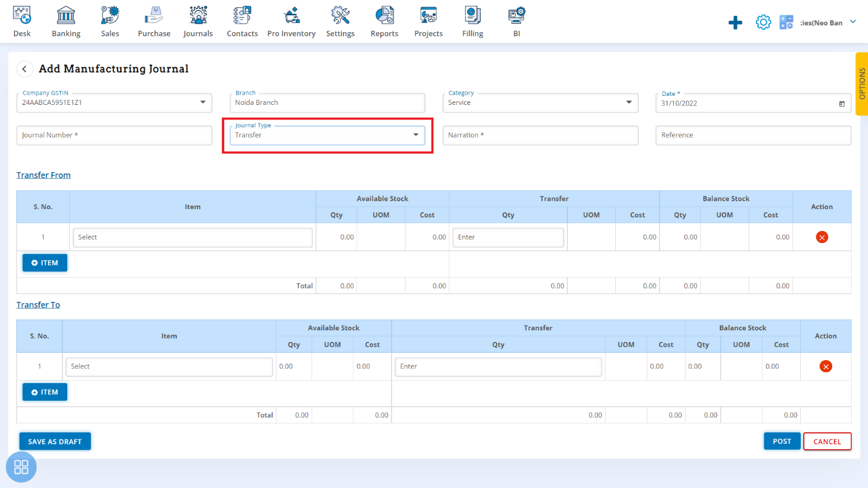Click Balance Stock header in Transfer To table

click(743, 328)
